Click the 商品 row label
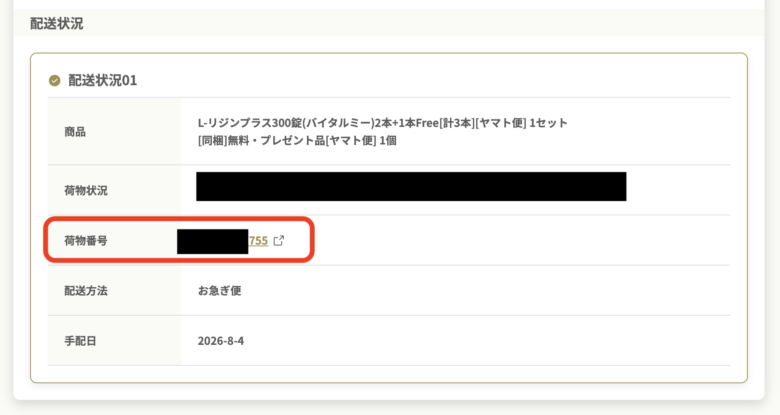780x415 pixels. [x=75, y=132]
